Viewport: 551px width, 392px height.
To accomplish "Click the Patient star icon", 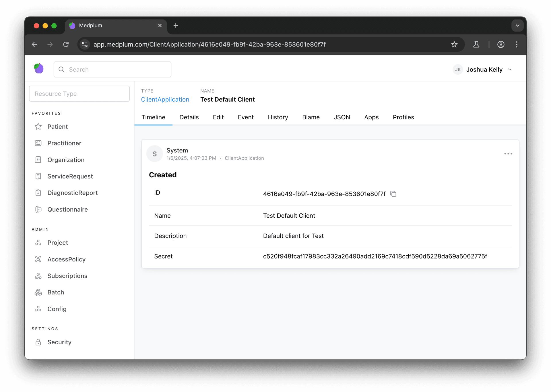I will pos(38,127).
